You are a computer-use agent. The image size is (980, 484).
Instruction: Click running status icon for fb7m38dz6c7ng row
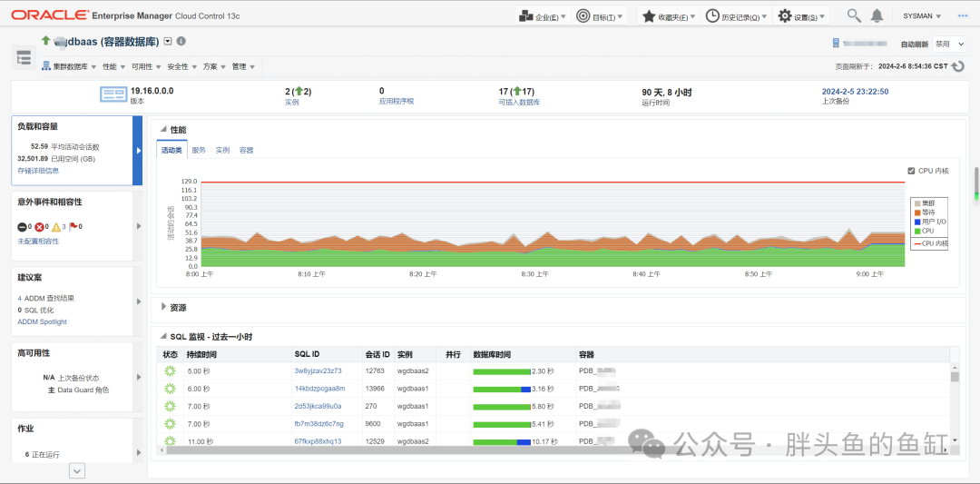coord(170,423)
